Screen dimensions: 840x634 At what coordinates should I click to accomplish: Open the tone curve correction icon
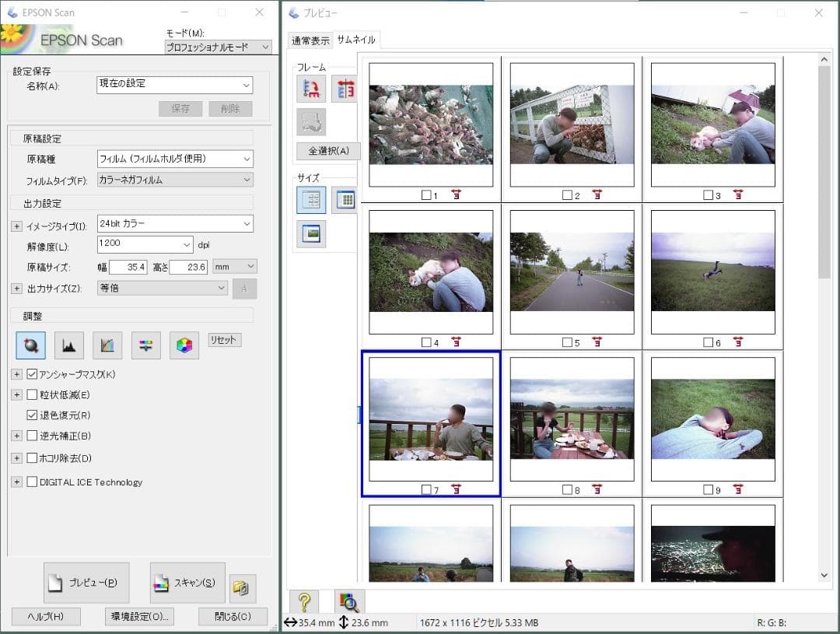(x=107, y=345)
